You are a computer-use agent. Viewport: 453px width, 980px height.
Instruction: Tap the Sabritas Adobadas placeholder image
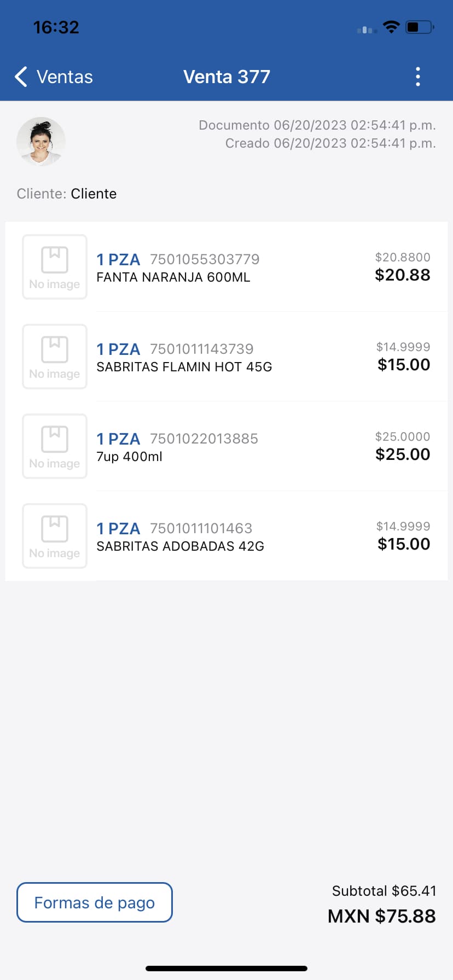tap(55, 536)
